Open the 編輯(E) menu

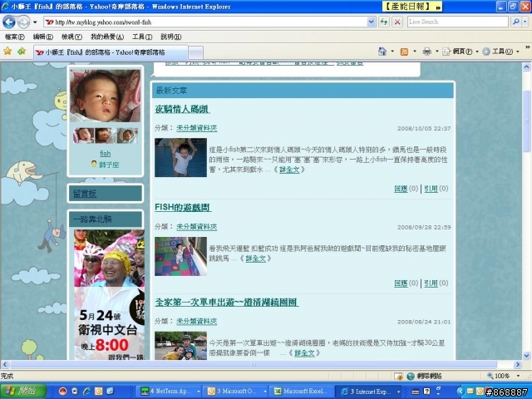click(x=43, y=37)
